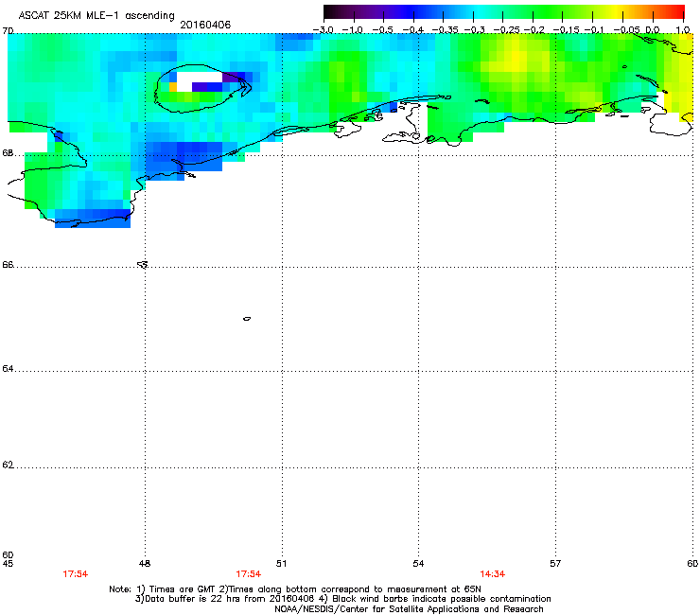This screenshot has width=700, height=615.
Task: Click the -1.0 color bar label
Action: pyautogui.click(x=353, y=30)
